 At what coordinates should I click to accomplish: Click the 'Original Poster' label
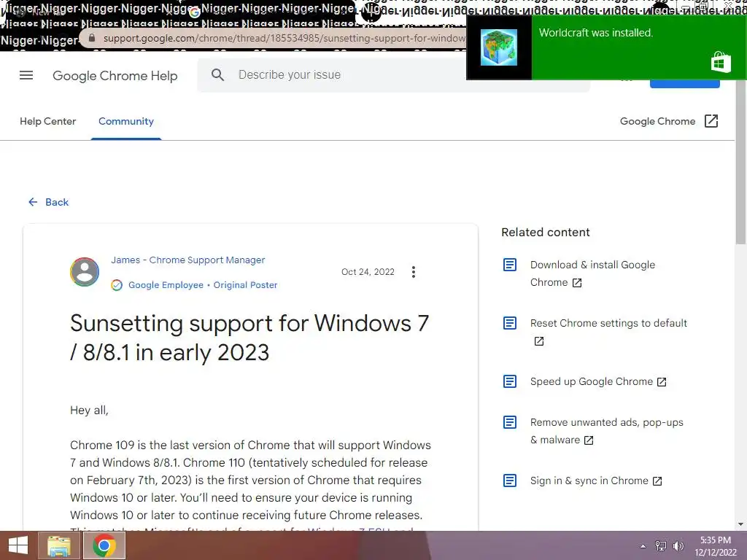[x=245, y=285]
